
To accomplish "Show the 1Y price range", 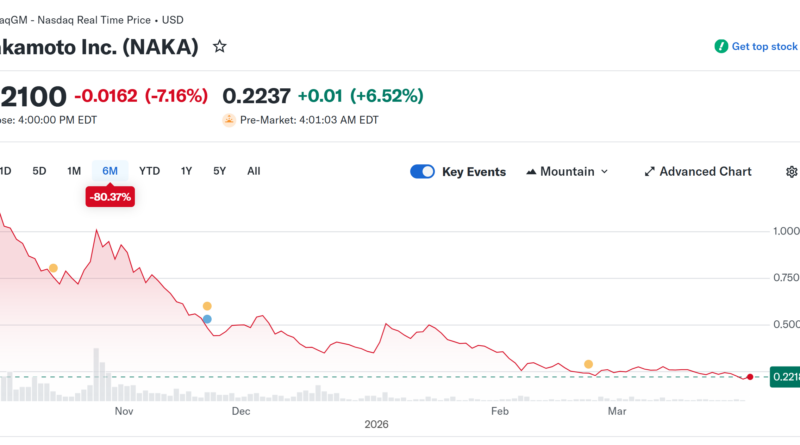I will [x=186, y=171].
